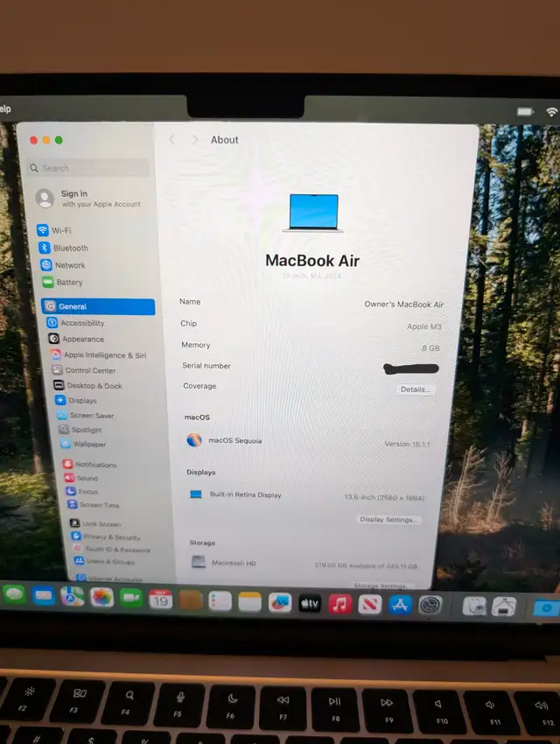The image size is (560, 744).
Task: Open Notes from the Dock
Action: (x=250, y=602)
